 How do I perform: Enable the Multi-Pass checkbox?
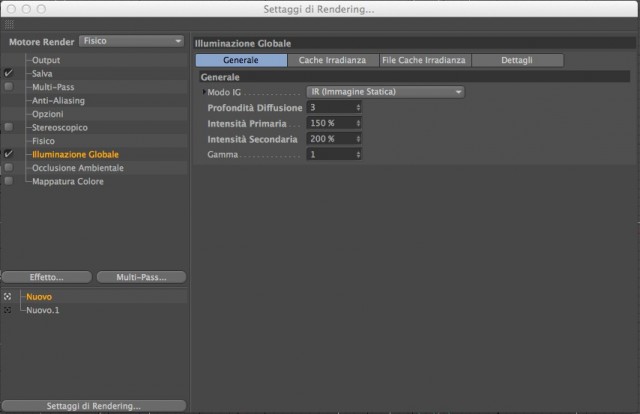[9, 87]
